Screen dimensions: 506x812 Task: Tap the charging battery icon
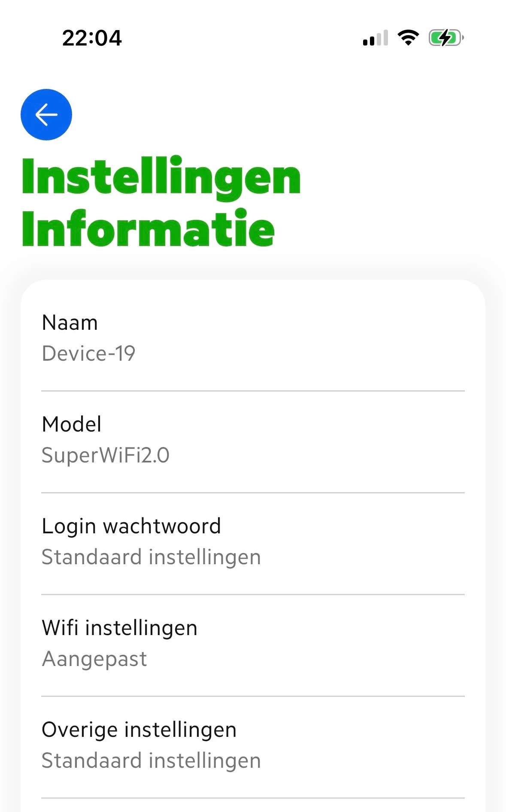[x=446, y=38]
